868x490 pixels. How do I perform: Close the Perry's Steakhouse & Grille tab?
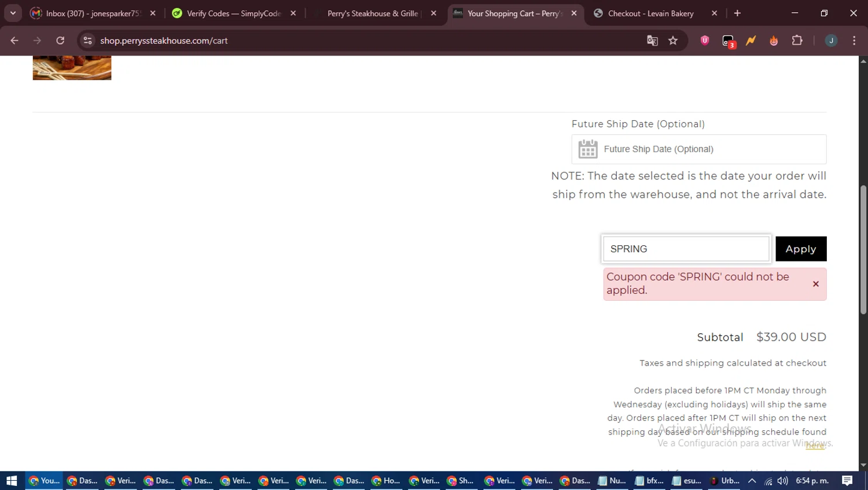(x=433, y=13)
